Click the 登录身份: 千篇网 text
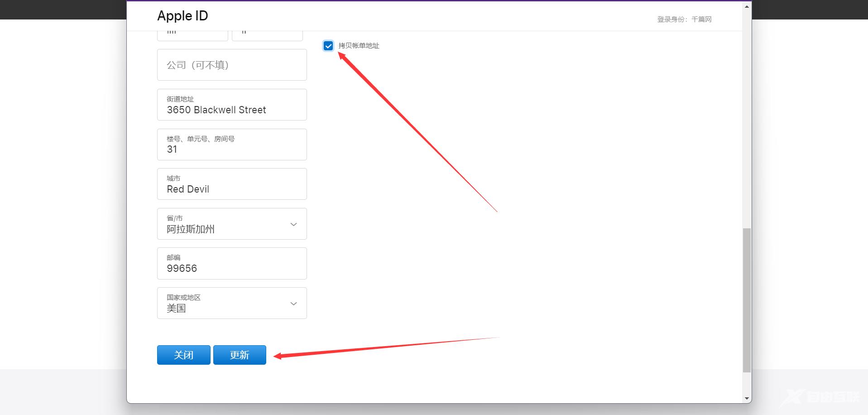 coord(684,19)
